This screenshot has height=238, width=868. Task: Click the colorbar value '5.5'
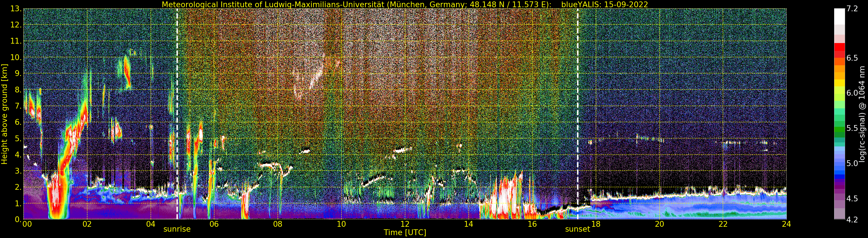tap(852, 128)
